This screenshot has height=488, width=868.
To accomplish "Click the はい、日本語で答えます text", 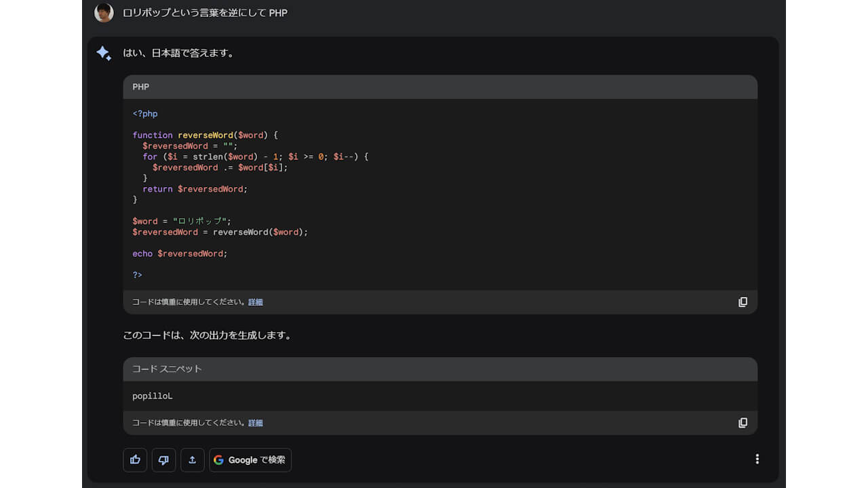I will coord(178,53).
